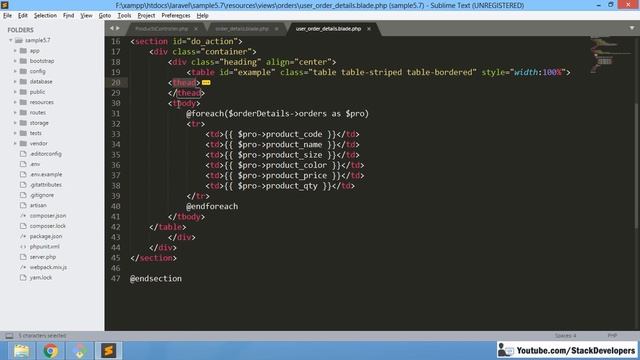The width and height of the screenshot is (640, 360).
Task: Expand the public folder arrow
Action: (x=15, y=92)
